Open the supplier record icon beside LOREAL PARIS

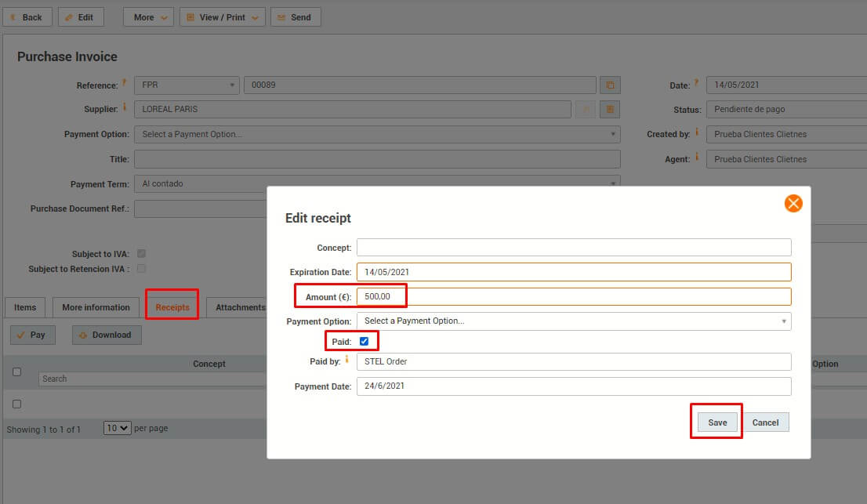pos(610,110)
